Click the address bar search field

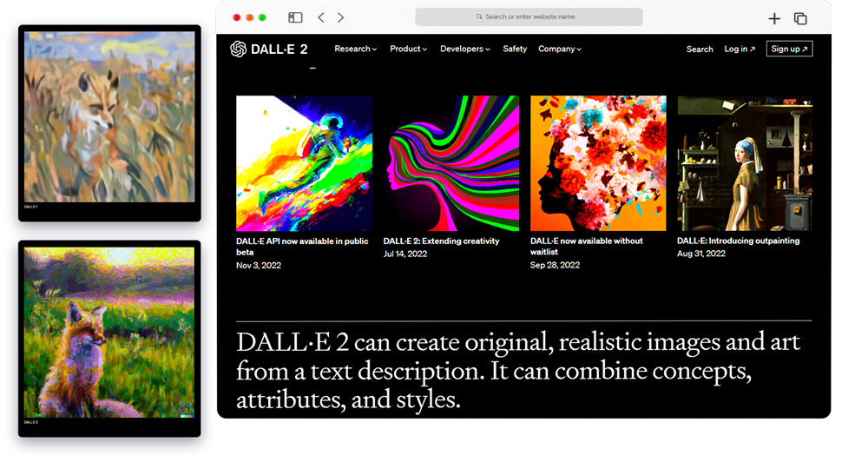point(529,16)
